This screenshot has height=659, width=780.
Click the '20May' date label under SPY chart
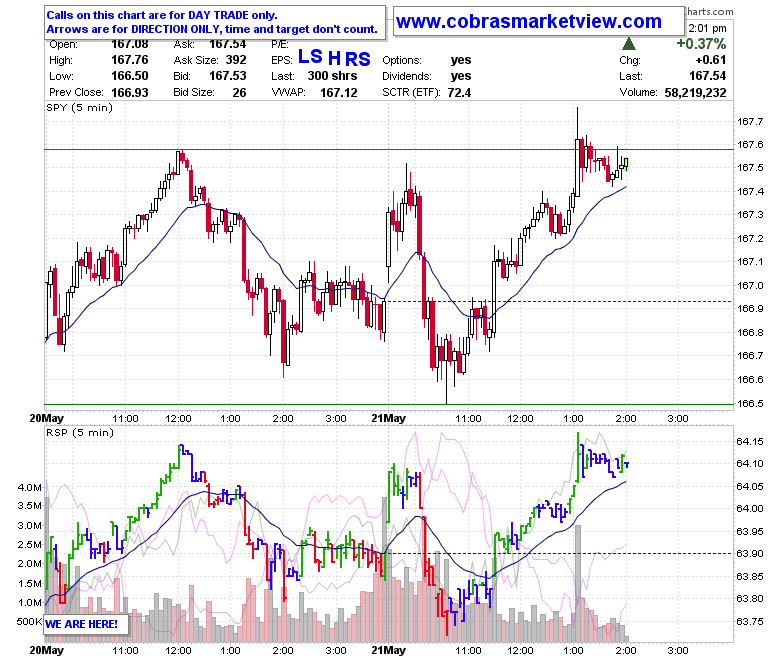click(47, 418)
